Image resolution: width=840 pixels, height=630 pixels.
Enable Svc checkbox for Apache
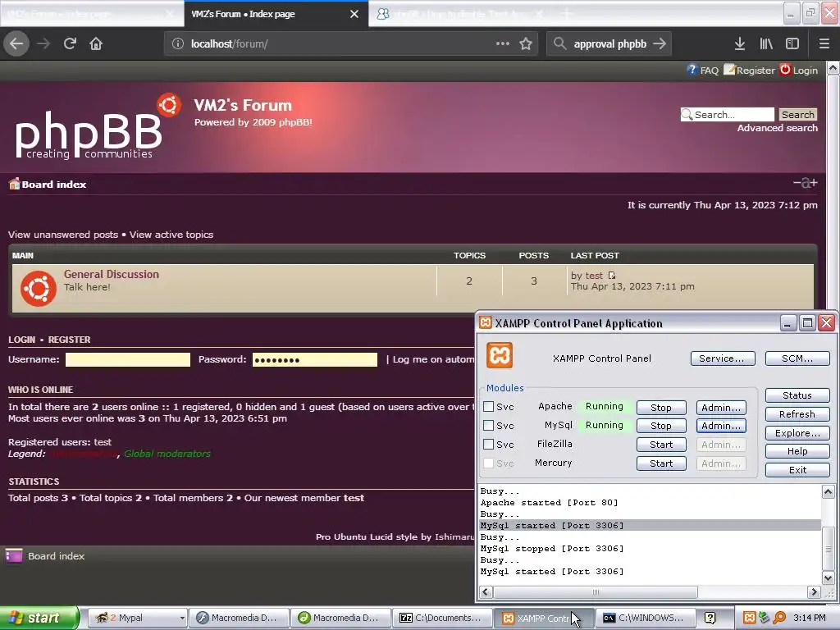pos(489,407)
